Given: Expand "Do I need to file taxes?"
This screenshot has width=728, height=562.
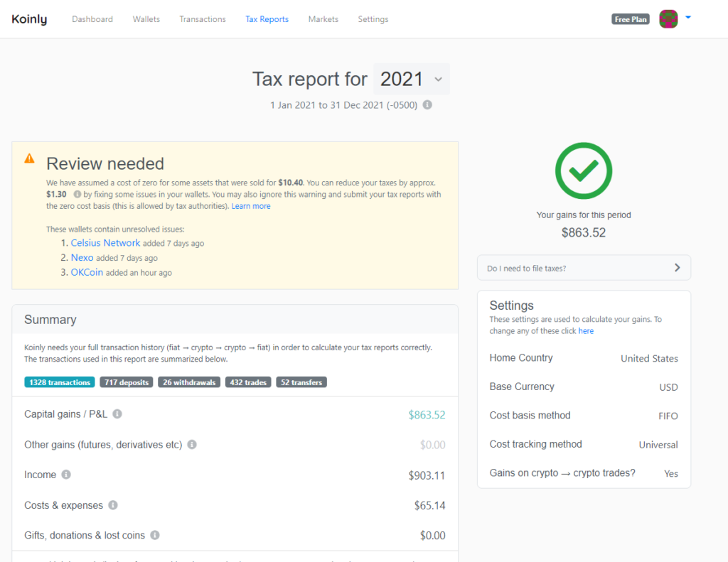Looking at the screenshot, I should point(584,268).
